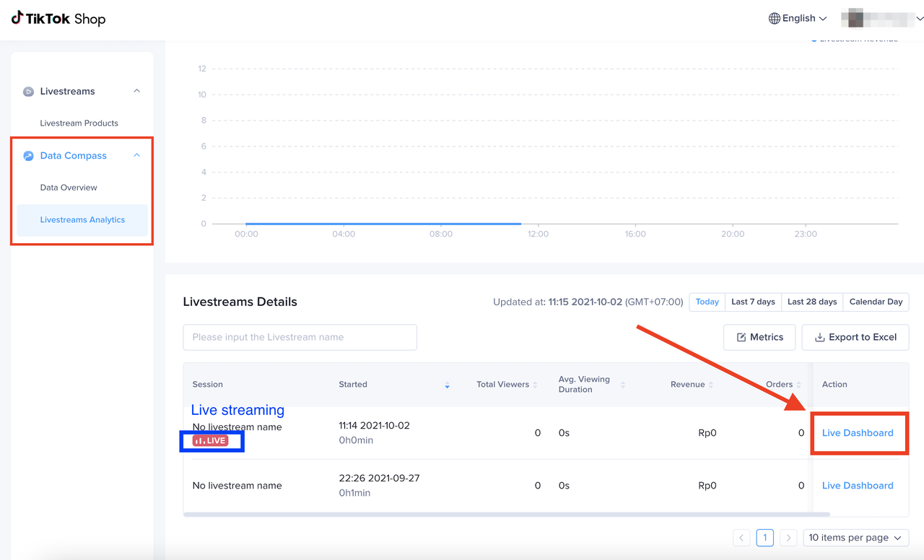Sort sessions by Started column arrows
Viewport: 924px width, 560px height.
pos(447,385)
